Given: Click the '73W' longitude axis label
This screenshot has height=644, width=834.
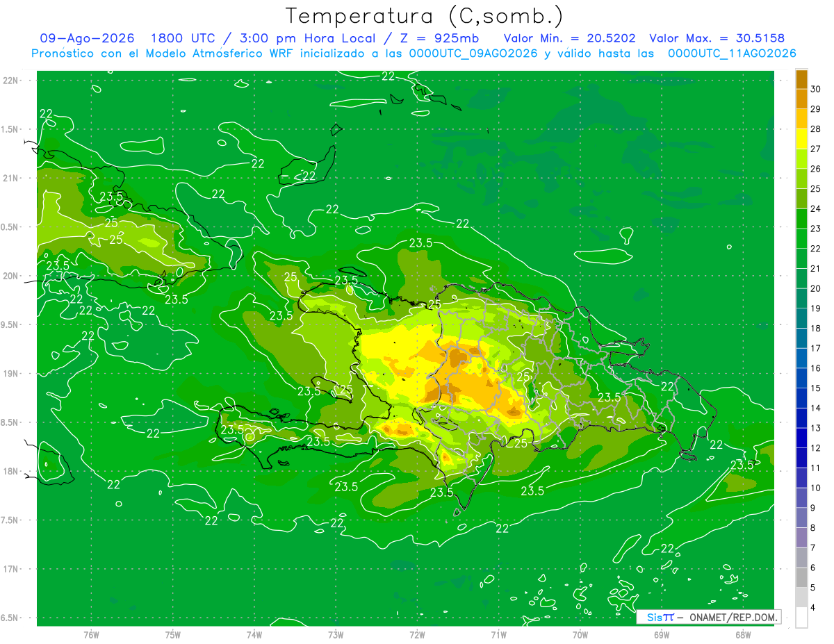Looking at the screenshot, I should 336,635.
